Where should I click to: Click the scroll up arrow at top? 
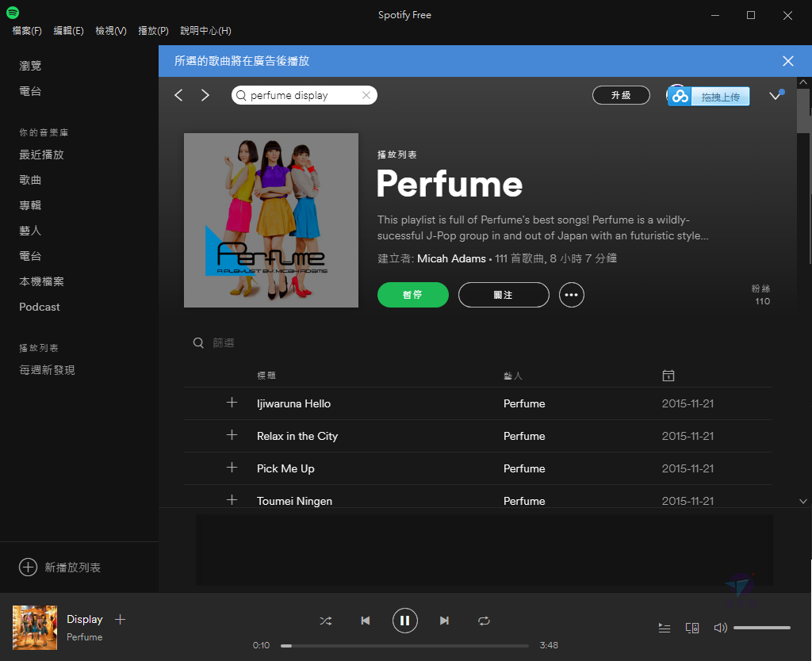pyautogui.click(x=802, y=82)
